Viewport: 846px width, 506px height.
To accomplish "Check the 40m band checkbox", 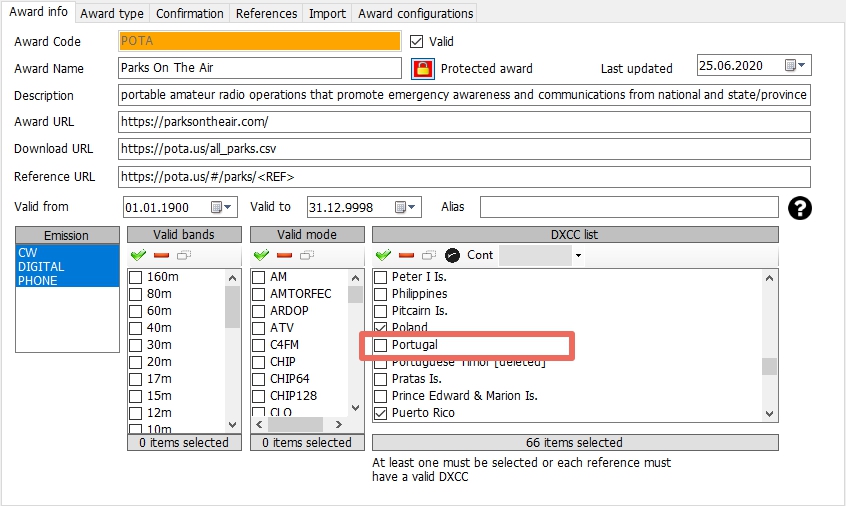I will tap(135, 328).
